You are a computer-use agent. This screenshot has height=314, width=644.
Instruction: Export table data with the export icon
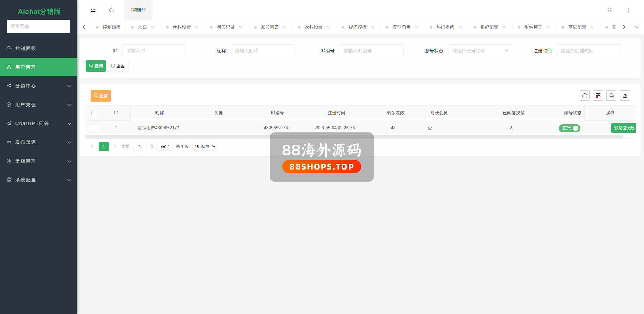625,96
